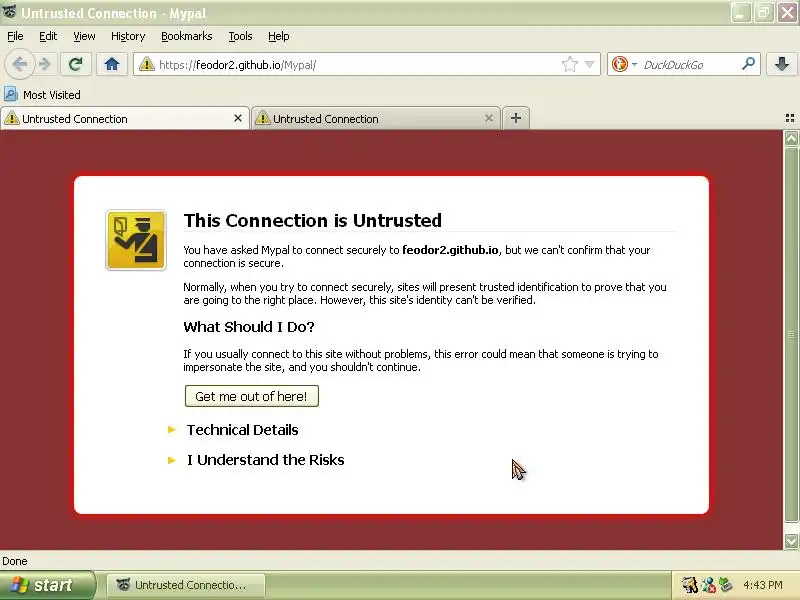This screenshot has width=800, height=600.
Task: Click the bold feodor2.github.io text
Action: pyautogui.click(x=450, y=250)
